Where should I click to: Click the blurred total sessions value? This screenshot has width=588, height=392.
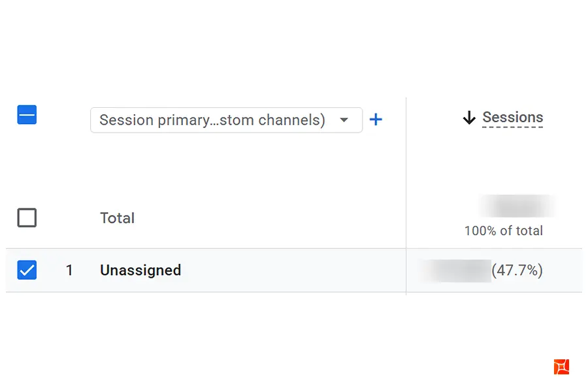click(518, 206)
